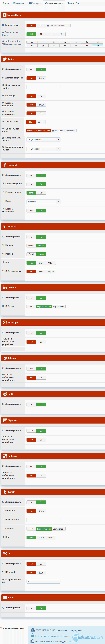Select the Tumblr icon in Preferred order

54,45
